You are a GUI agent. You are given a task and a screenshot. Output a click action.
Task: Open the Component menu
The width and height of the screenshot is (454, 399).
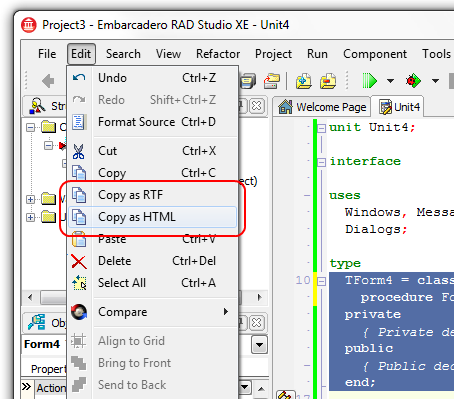pyautogui.click(x=375, y=54)
